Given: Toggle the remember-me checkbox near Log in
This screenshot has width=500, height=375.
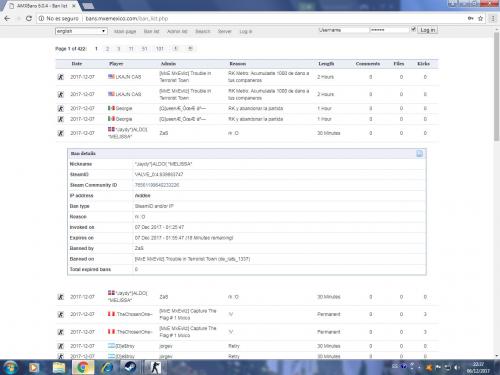Looking at the screenshot, I should pyautogui.click(x=413, y=29).
